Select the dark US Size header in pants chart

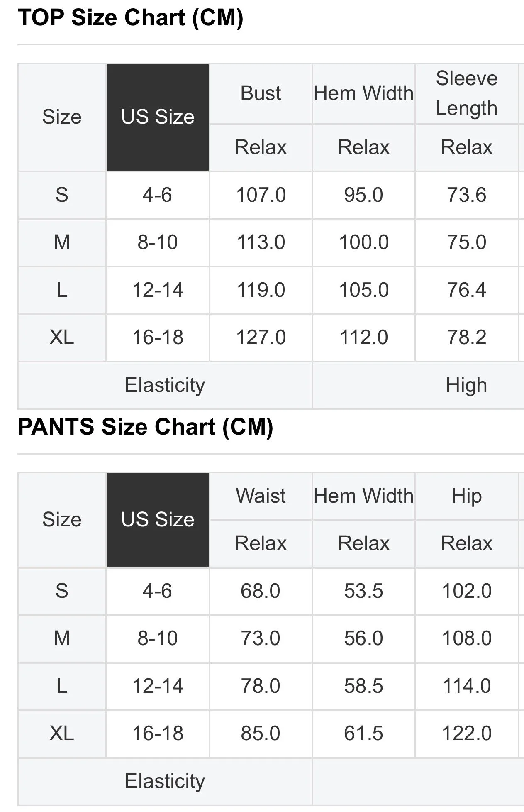tap(158, 520)
